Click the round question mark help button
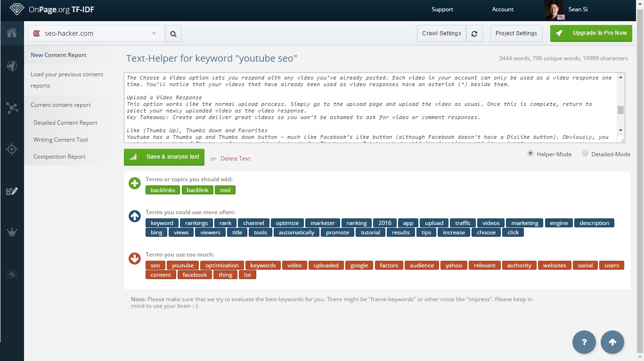This screenshot has height=361, width=644. 584,342
